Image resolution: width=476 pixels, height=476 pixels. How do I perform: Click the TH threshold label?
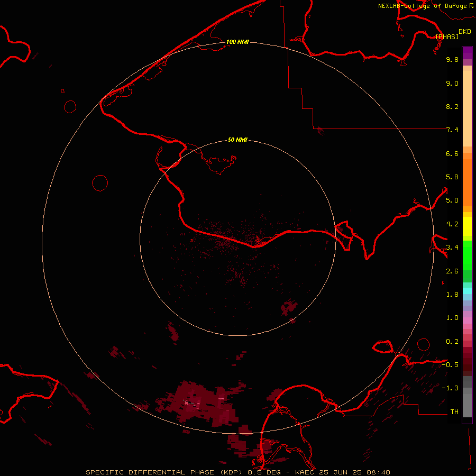[x=454, y=412]
